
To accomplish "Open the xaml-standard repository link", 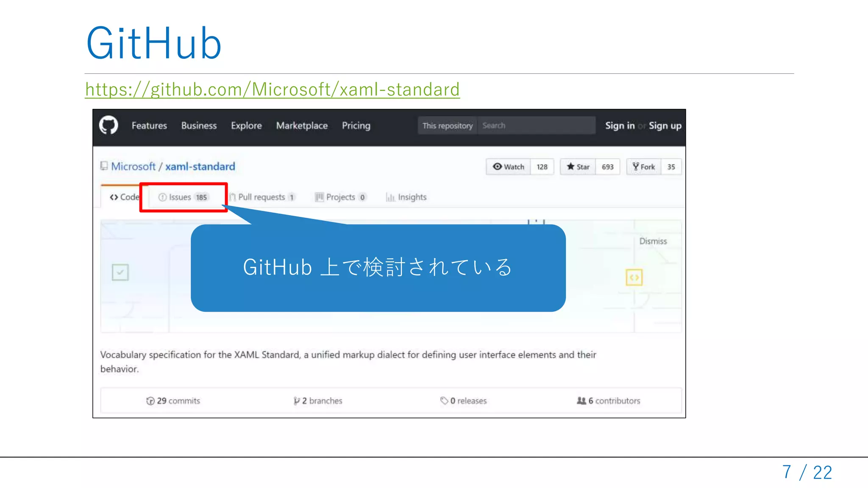I will 200,166.
